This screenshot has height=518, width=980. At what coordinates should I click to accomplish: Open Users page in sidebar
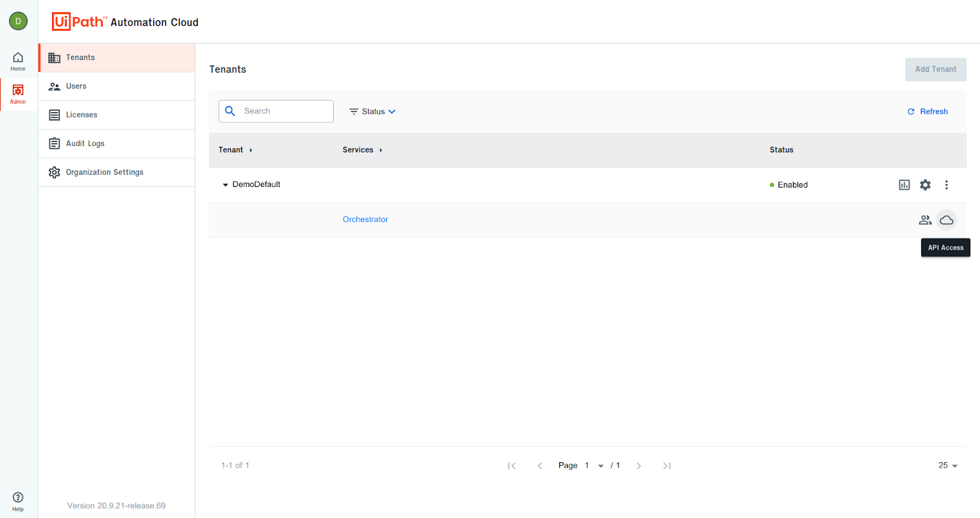click(117, 86)
